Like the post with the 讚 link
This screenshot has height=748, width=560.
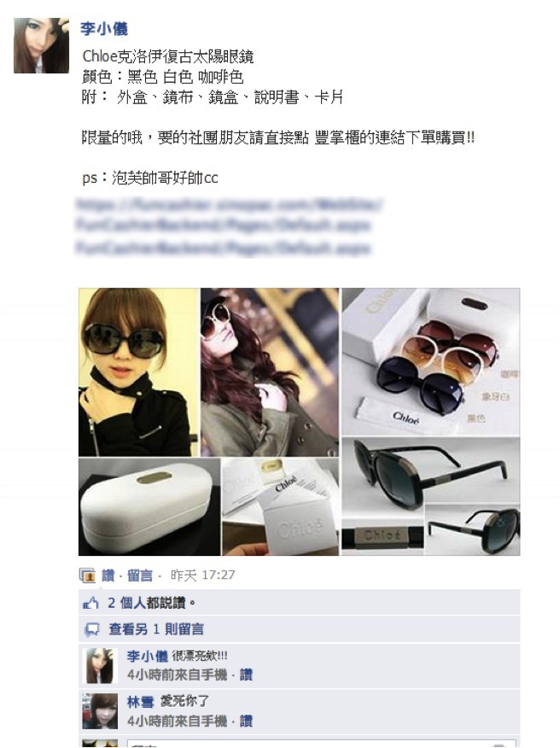click(x=108, y=576)
